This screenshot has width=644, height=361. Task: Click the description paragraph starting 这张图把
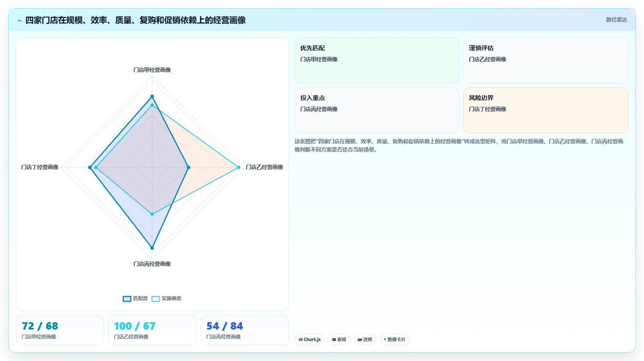(x=459, y=145)
